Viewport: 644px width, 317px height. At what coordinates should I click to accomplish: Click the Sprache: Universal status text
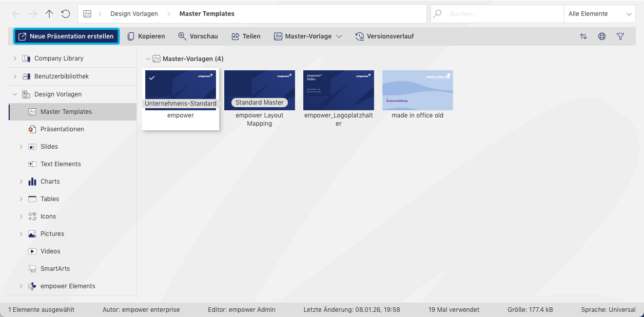click(609, 310)
